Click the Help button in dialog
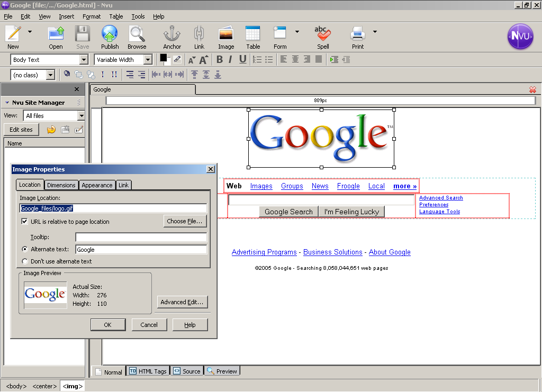Viewport: 542px width, 392px height. tap(190, 325)
